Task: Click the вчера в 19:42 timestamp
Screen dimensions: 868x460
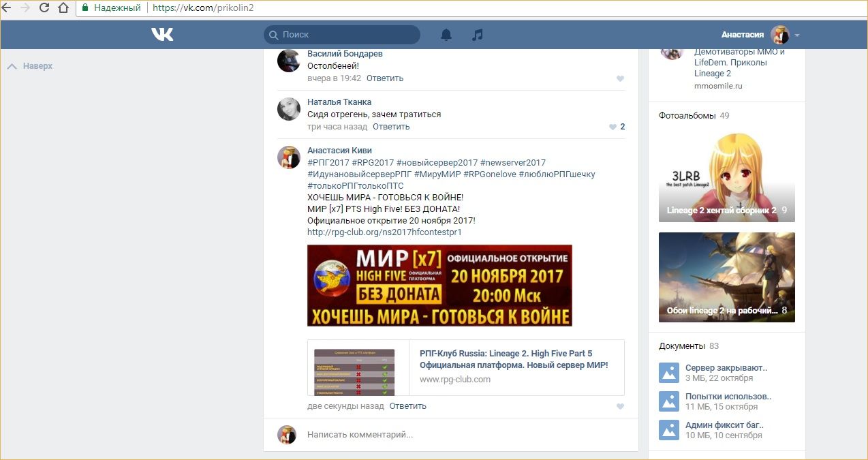Action: point(334,78)
